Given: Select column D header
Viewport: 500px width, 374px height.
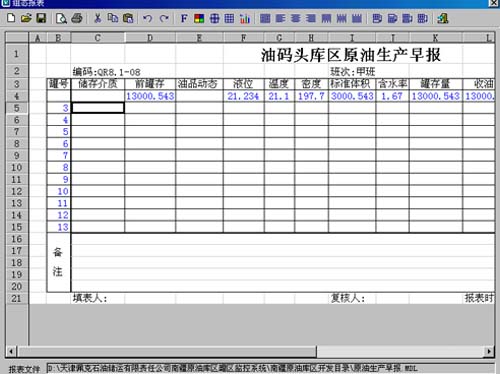Looking at the screenshot, I should [x=150, y=38].
